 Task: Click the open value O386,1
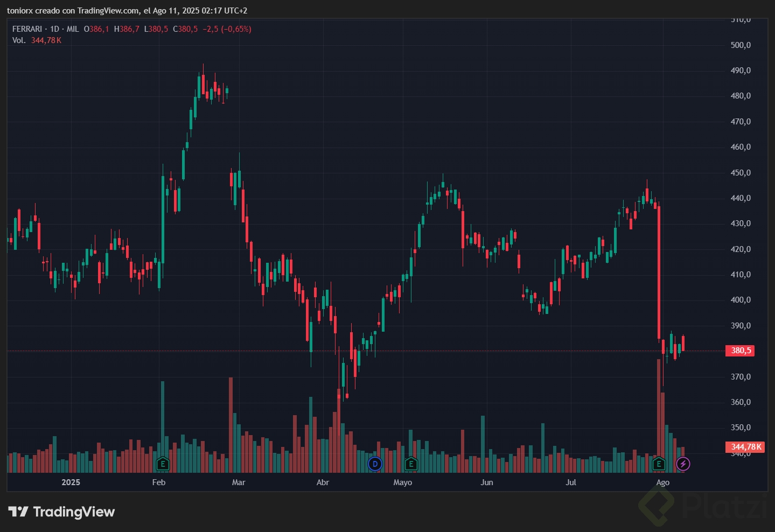(96, 29)
